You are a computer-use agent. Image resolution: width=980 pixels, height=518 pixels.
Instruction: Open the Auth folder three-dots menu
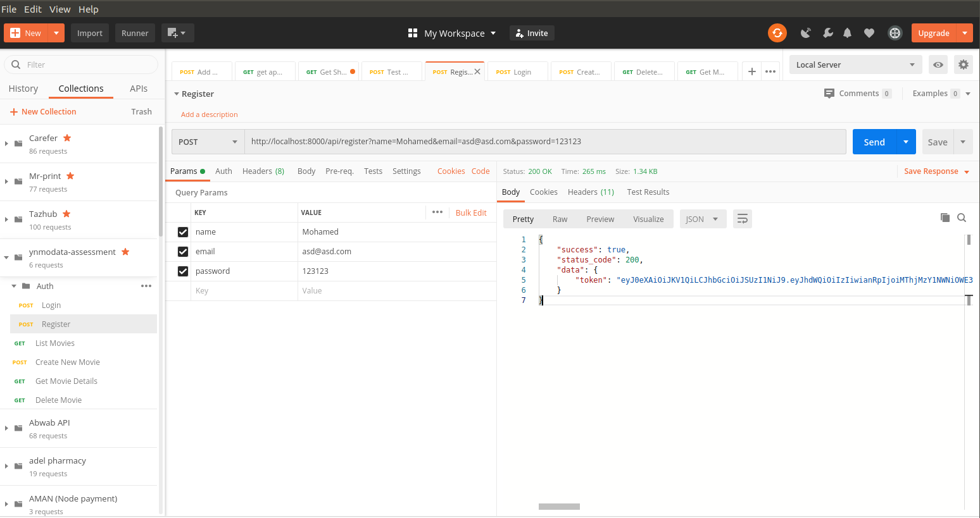146,286
